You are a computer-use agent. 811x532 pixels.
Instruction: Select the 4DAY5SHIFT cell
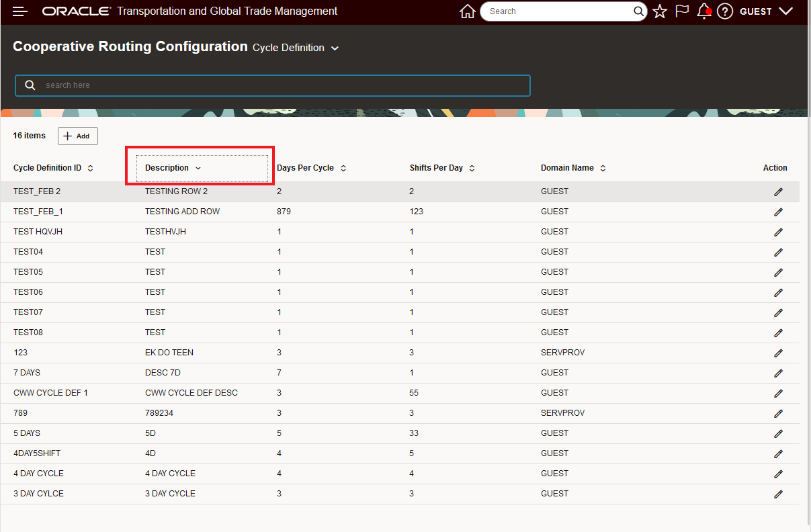click(37, 453)
